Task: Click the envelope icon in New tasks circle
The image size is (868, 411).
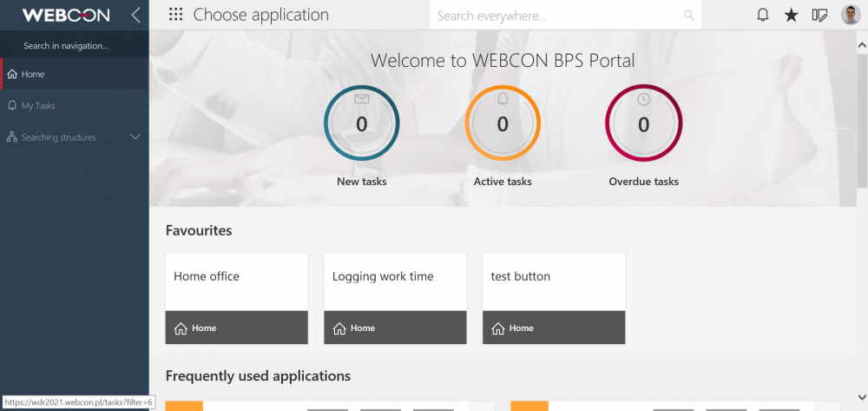Action: coord(361,99)
